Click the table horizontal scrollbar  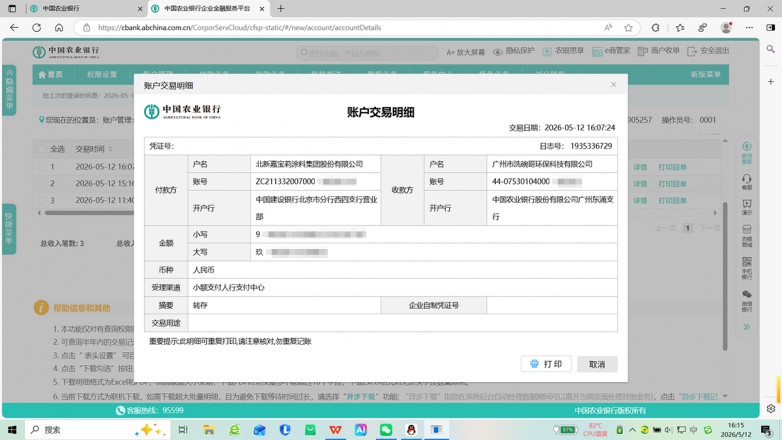coord(90,213)
